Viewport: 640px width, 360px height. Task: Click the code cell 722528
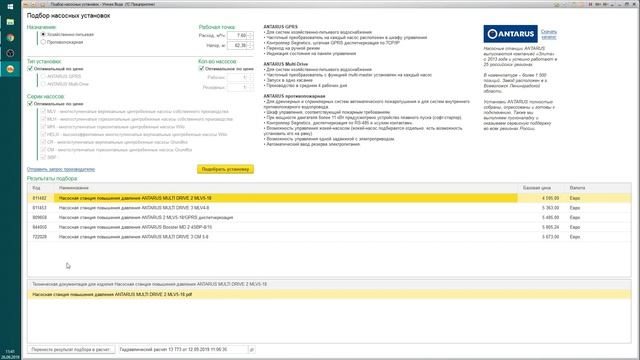point(40,237)
